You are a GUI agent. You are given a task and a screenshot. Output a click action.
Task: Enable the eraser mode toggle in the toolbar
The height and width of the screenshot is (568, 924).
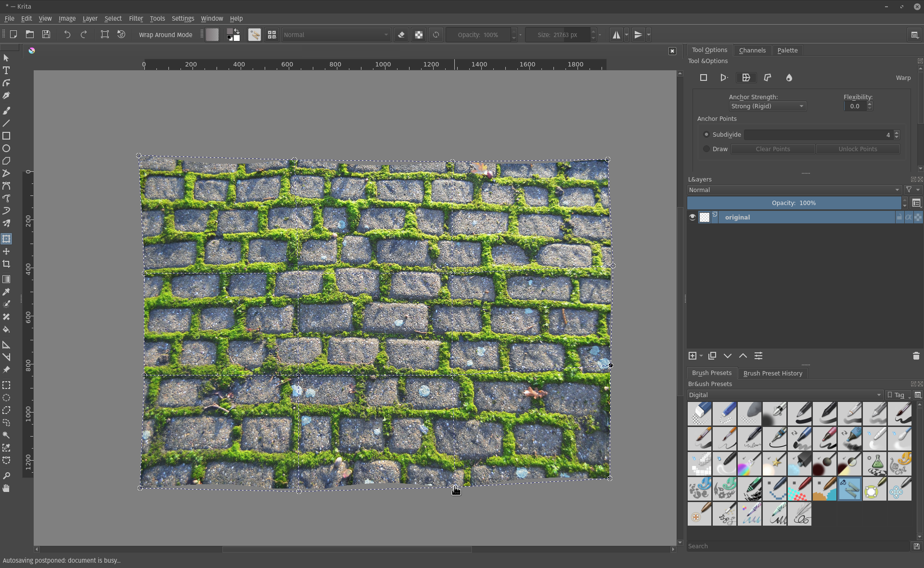click(x=401, y=34)
